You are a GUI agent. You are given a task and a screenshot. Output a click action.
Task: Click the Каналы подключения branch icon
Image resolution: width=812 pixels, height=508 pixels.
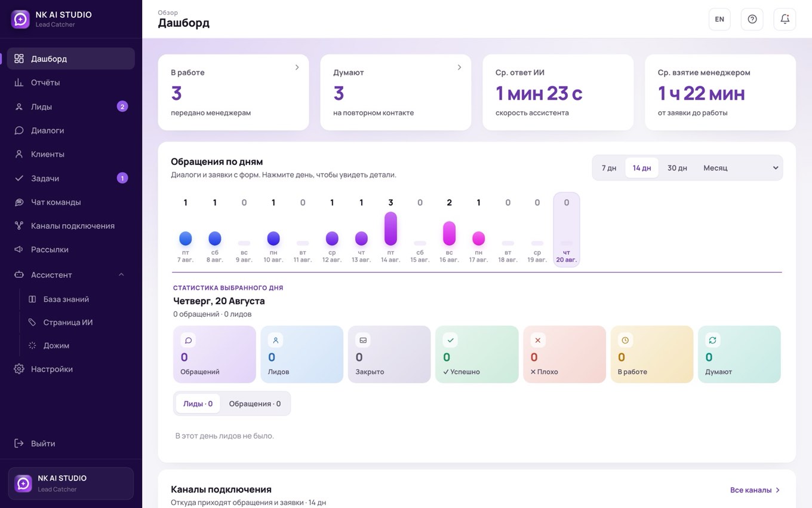click(19, 226)
